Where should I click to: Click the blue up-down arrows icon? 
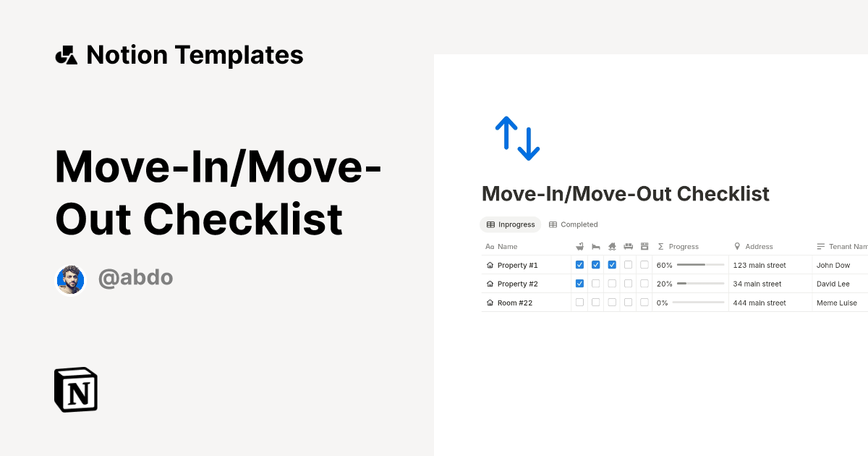[x=516, y=138]
